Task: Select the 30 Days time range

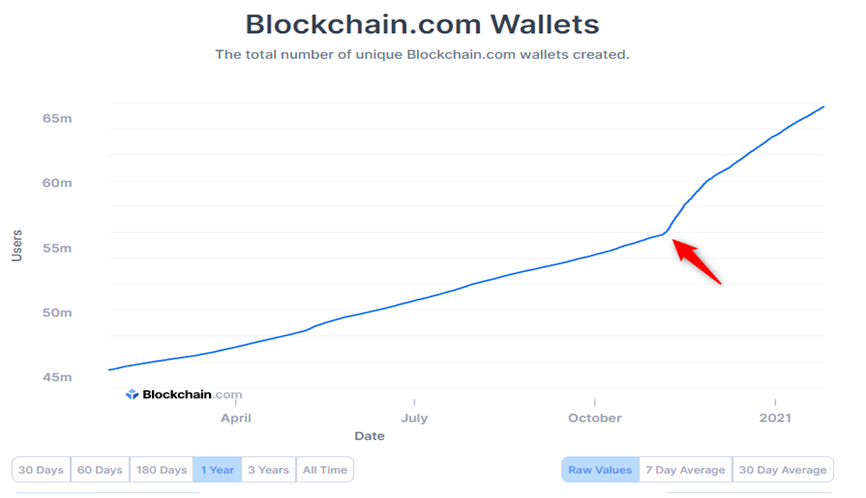Action: 41,470
